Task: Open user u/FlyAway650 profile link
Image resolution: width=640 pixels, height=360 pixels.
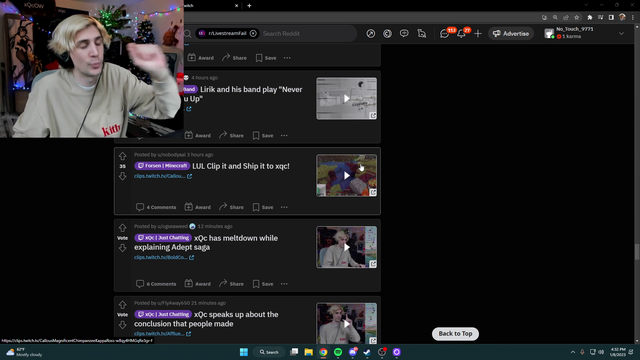Action: tap(173, 303)
